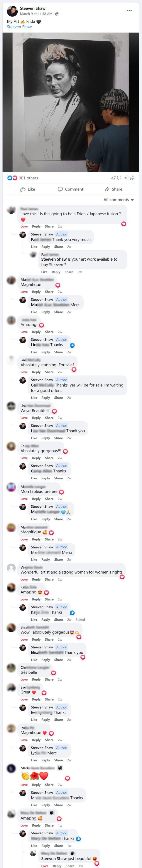Click the heart reaction on the Frida fusion comment
The image size is (142, 868).
(x=124, y=224)
